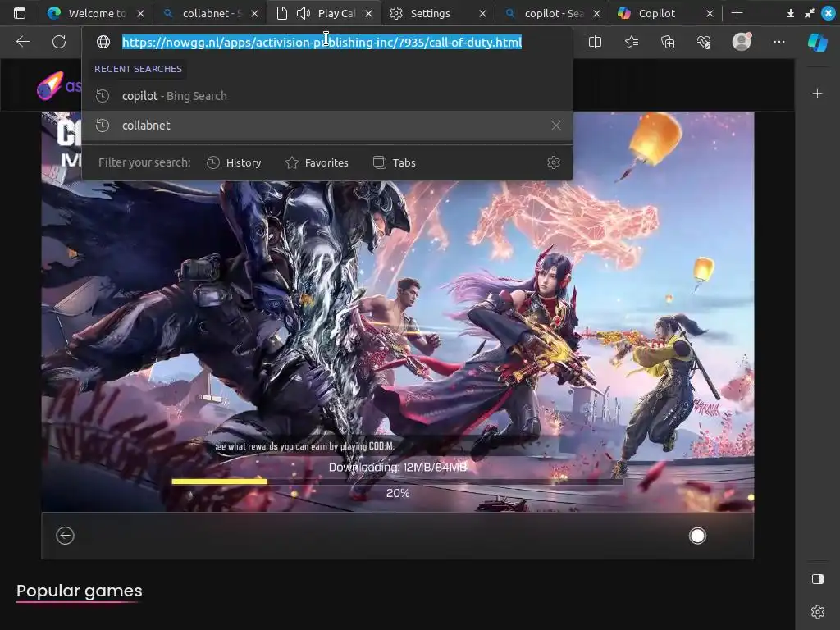
Task: Filter search by History
Action: pos(234,162)
